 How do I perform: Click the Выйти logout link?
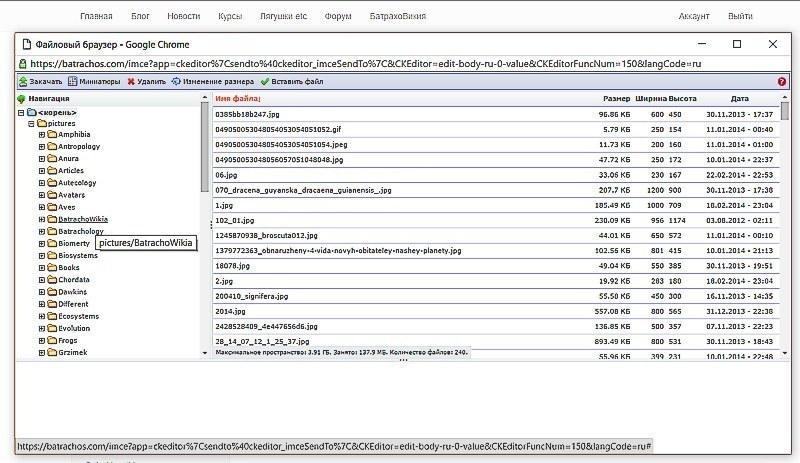click(740, 16)
